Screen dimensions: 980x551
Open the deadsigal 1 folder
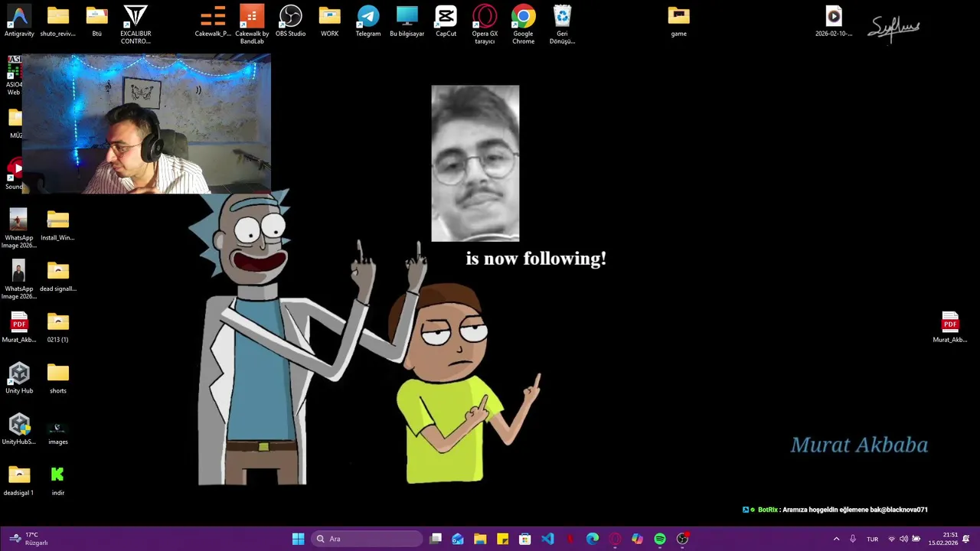click(x=19, y=481)
